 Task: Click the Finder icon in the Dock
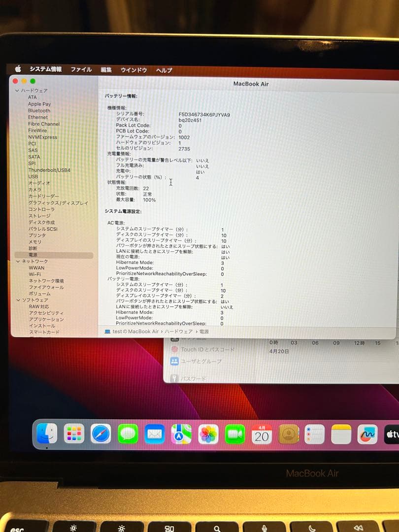pyautogui.click(x=46, y=434)
